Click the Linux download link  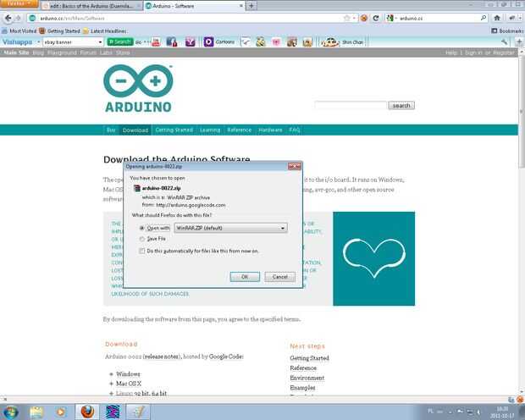click(x=124, y=394)
